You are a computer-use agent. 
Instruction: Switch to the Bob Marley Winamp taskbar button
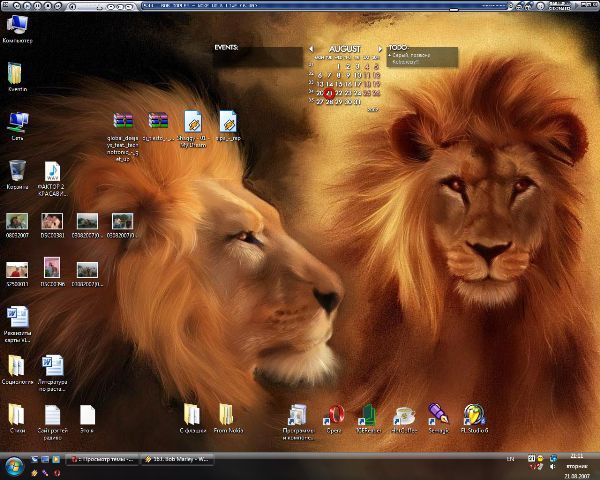click(x=177, y=459)
